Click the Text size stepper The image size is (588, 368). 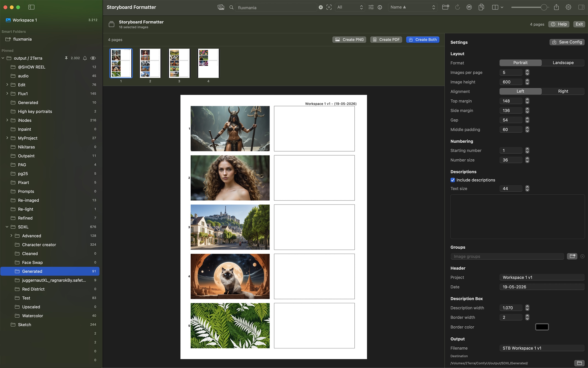pyautogui.click(x=527, y=189)
